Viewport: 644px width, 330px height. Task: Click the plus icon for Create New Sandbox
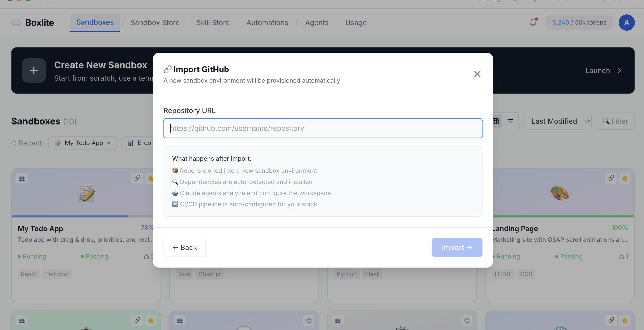(x=34, y=70)
